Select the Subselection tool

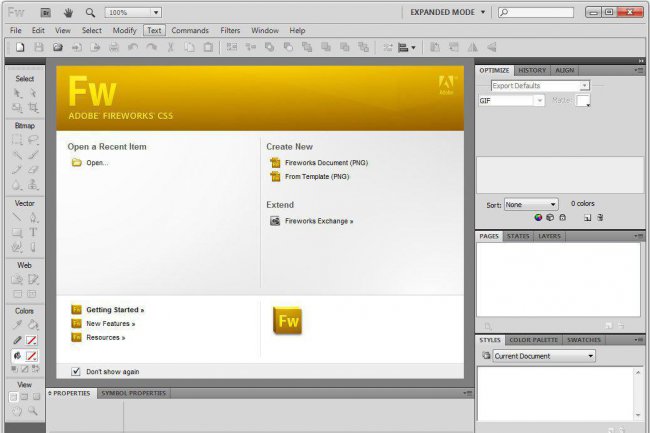33,93
